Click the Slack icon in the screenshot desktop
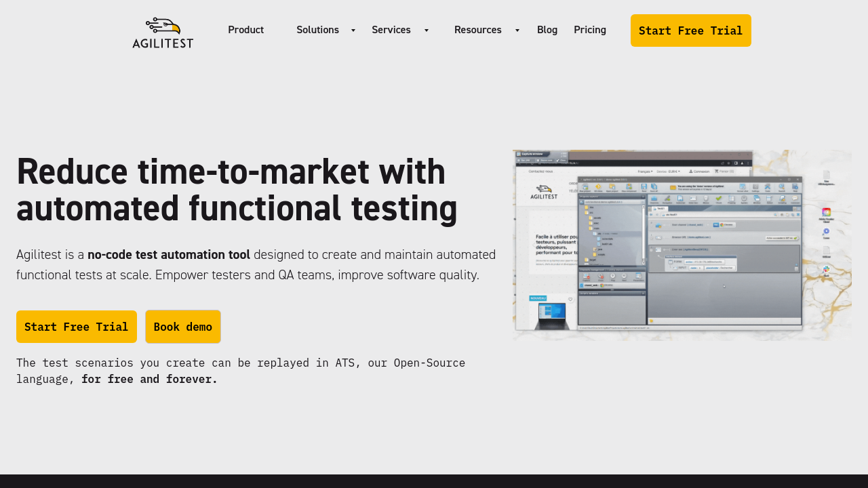The image size is (868, 488). (x=826, y=270)
